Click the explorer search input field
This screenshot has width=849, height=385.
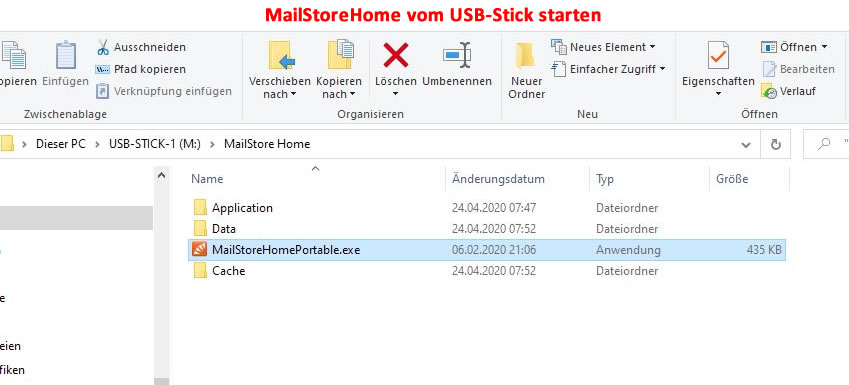[827, 145]
